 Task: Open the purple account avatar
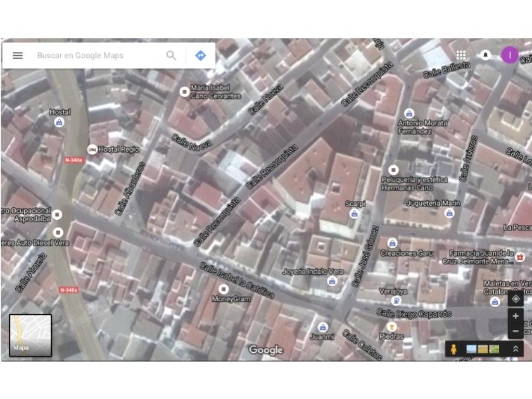tap(510, 55)
